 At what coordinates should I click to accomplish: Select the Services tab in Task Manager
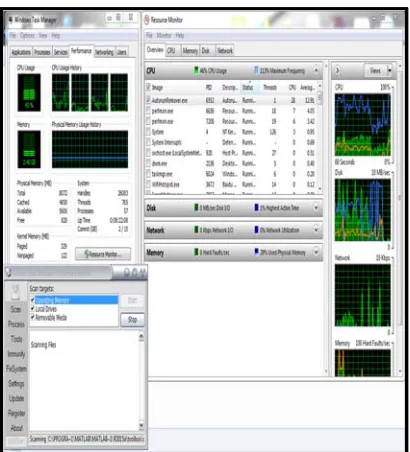(61, 52)
